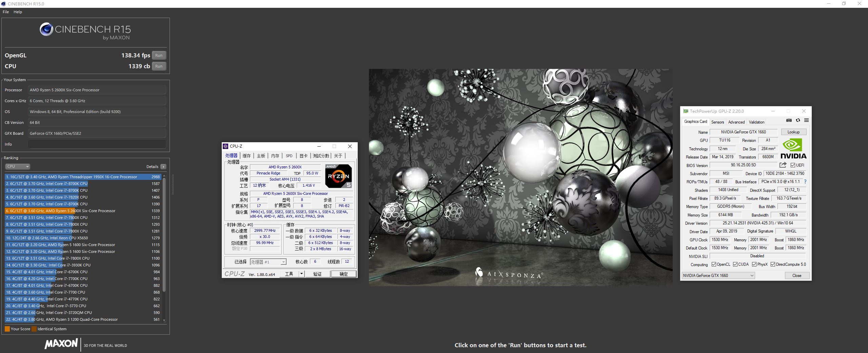Toggle the OpenCL checkbox

(714, 264)
